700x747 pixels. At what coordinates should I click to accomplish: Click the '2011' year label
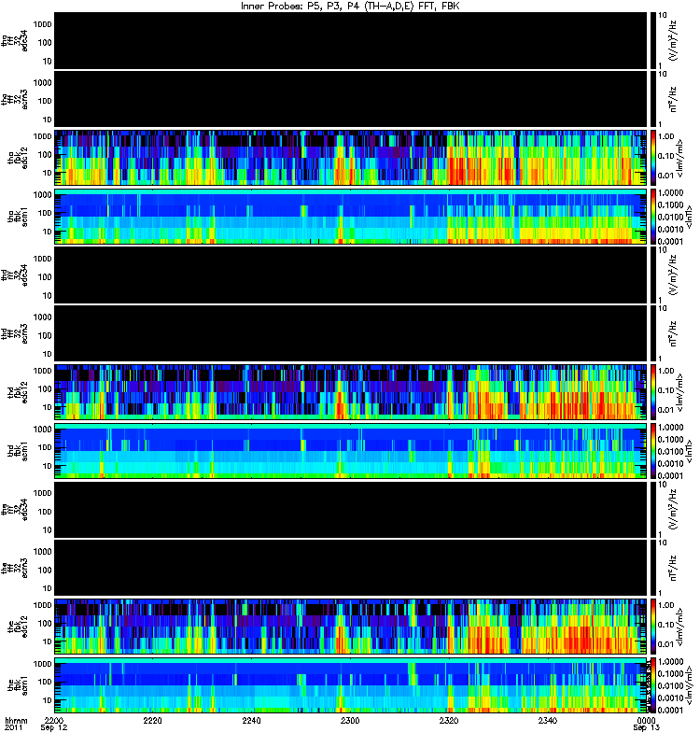click(12, 727)
